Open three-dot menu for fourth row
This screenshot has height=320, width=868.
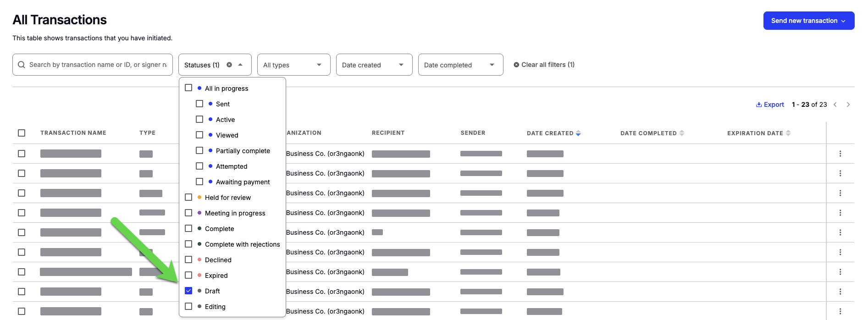tap(840, 213)
